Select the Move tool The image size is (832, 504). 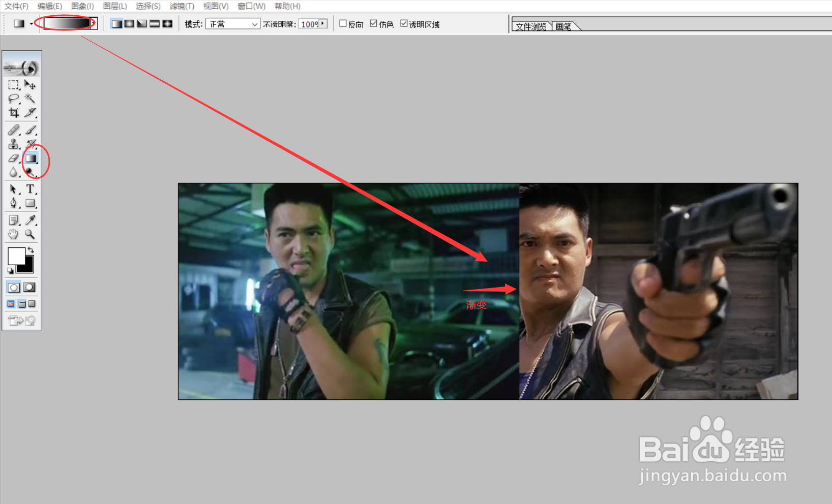coord(30,84)
